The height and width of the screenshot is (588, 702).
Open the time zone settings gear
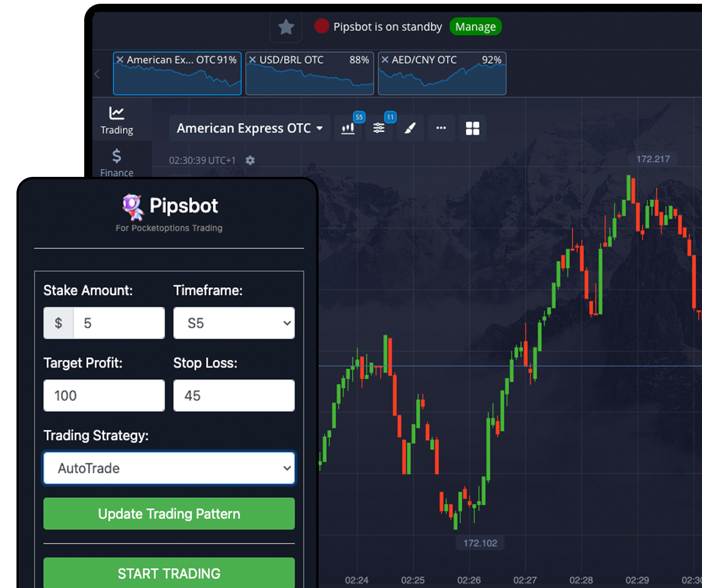[x=250, y=160]
